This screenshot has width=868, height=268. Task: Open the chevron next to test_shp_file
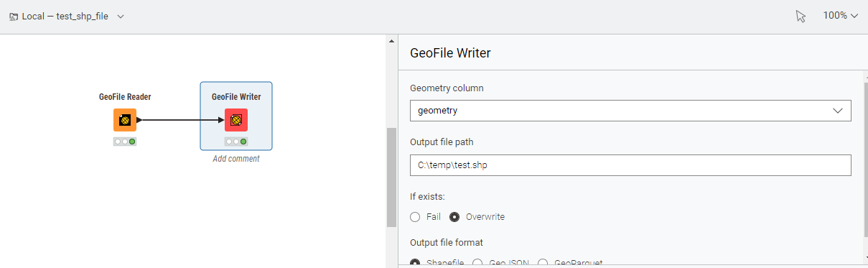point(120,17)
